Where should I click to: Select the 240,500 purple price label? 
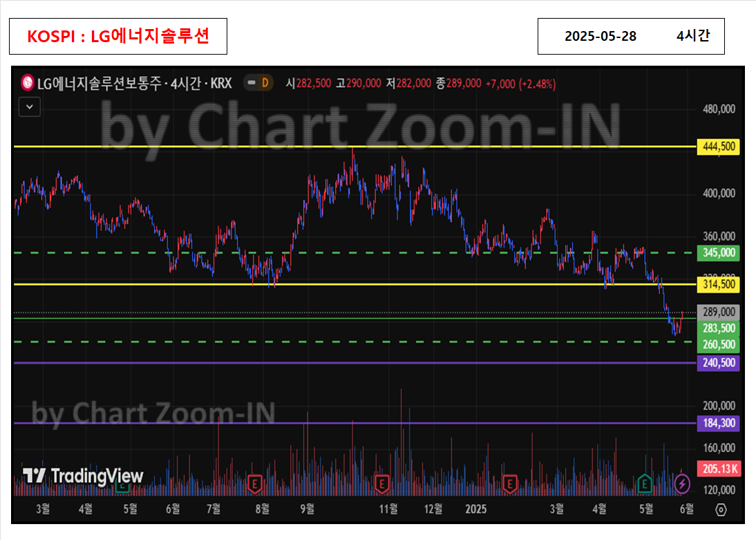point(719,363)
